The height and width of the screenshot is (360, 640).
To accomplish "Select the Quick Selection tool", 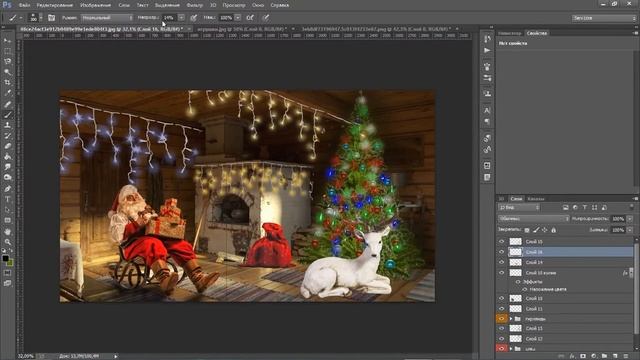I will coord(7,72).
